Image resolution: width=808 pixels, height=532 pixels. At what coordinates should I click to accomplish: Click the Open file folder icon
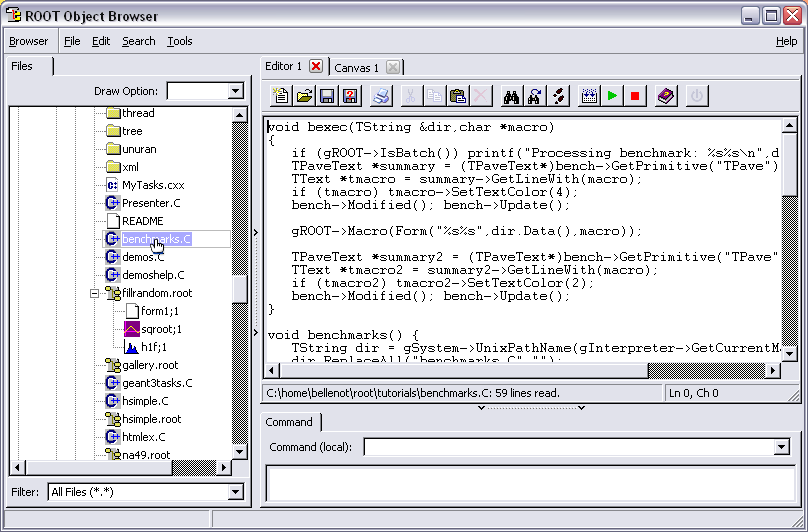point(304,96)
